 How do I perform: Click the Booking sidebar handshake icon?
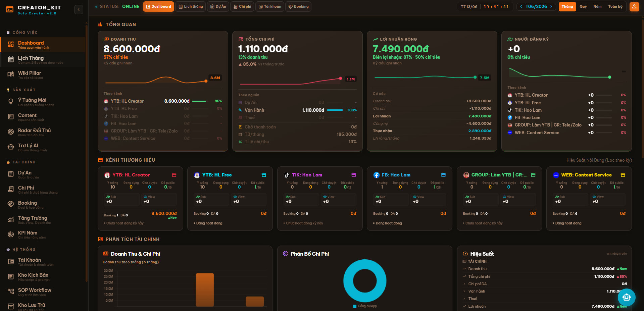[x=11, y=204]
